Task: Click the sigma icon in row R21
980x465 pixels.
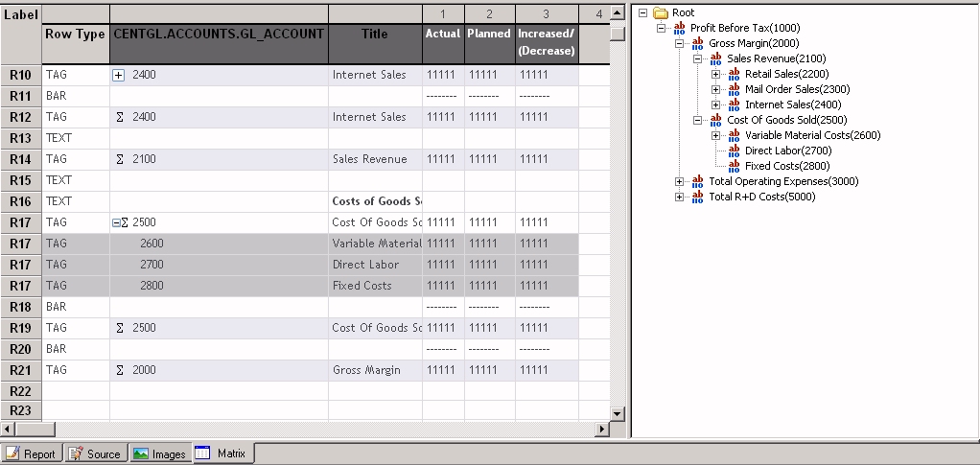Action: 120,371
